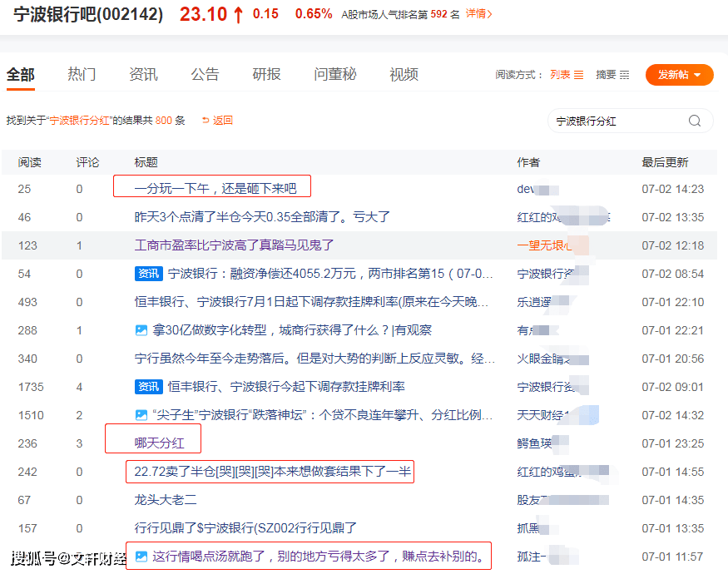Open post 宁波银行：融资净偿还4055.2万元
Viewport: 728px width, 574px height.
pyautogui.click(x=330, y=274)
